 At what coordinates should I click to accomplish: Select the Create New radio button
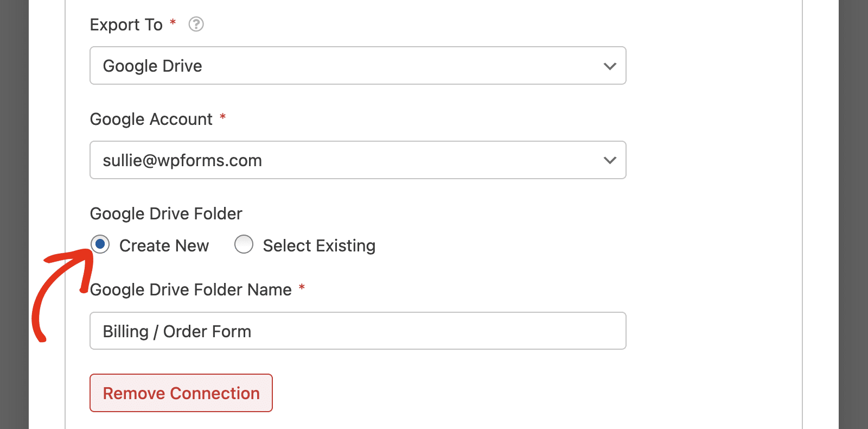coord(100,244)
